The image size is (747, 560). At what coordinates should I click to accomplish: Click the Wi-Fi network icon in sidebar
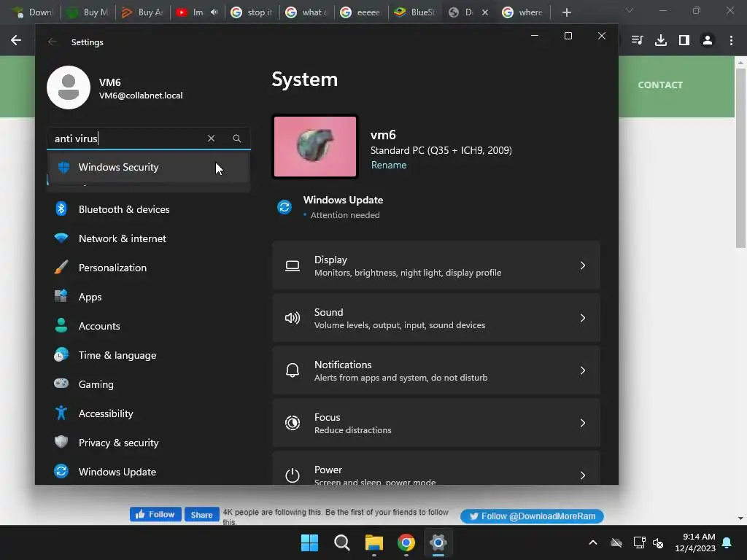coord(61,238)
